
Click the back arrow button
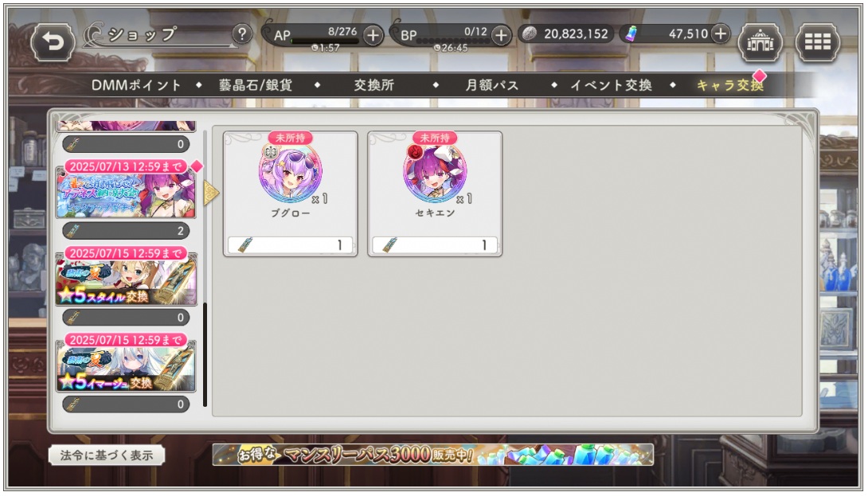click(x=53, y=42)
